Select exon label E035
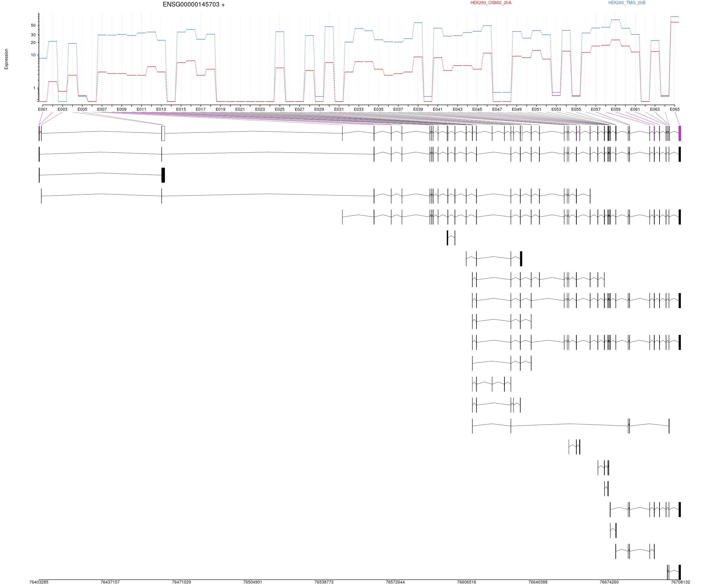 [378, 109]
